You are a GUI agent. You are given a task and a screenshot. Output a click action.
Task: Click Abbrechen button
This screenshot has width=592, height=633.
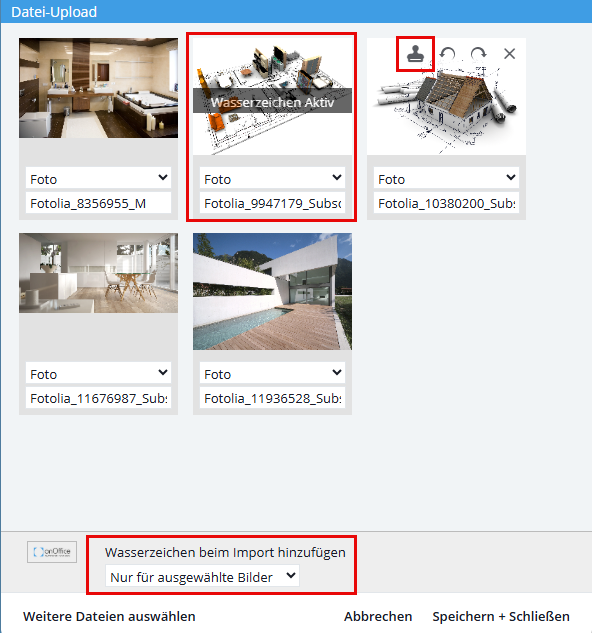378,616
